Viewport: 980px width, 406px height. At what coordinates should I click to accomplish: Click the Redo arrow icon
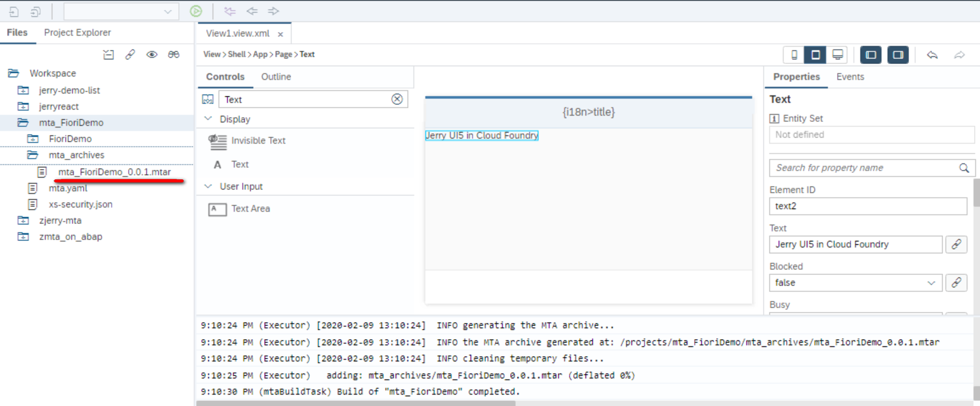click(959, 55)
